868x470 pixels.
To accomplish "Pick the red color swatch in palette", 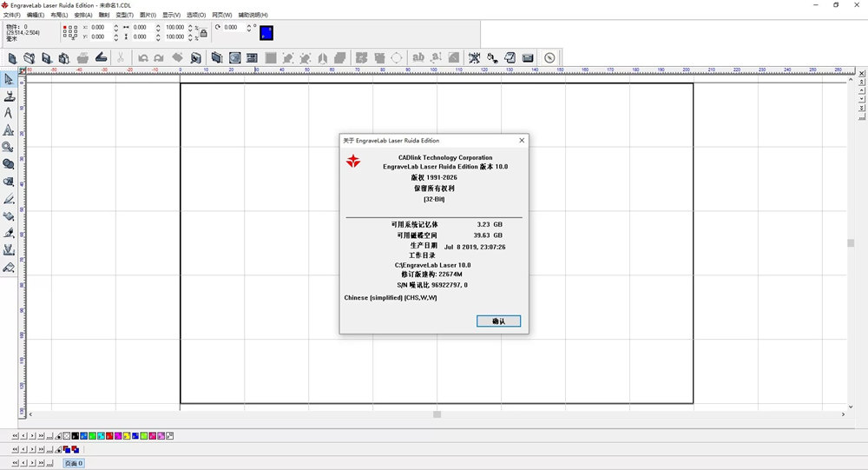I will pyautogui.click(x=109, y=436).
